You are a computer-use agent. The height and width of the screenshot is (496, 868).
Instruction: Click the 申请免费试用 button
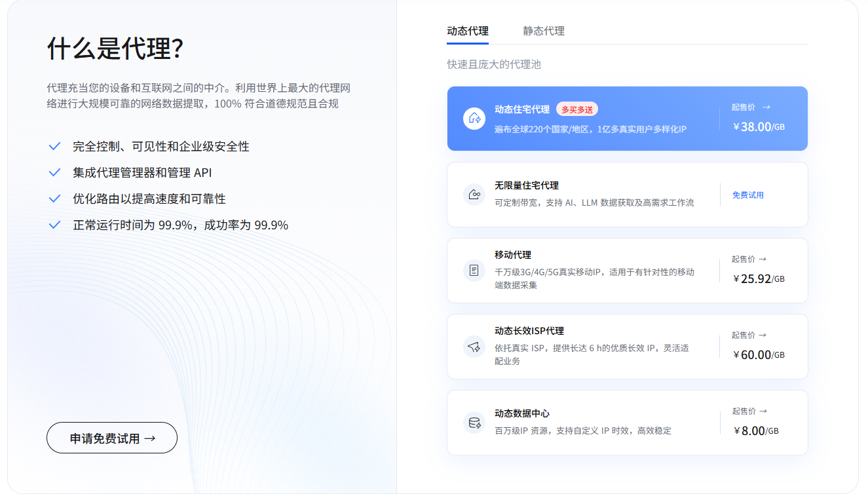[112, 438]
